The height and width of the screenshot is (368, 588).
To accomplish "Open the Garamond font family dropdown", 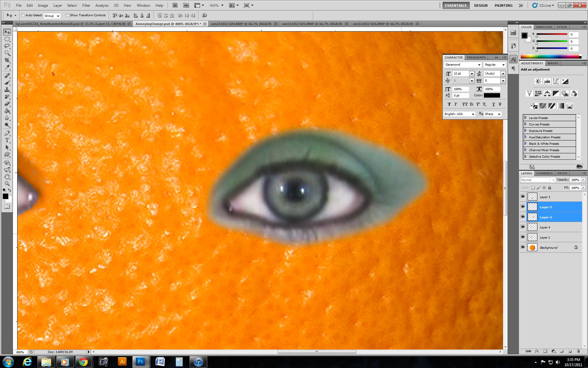I will click(479, 65).
